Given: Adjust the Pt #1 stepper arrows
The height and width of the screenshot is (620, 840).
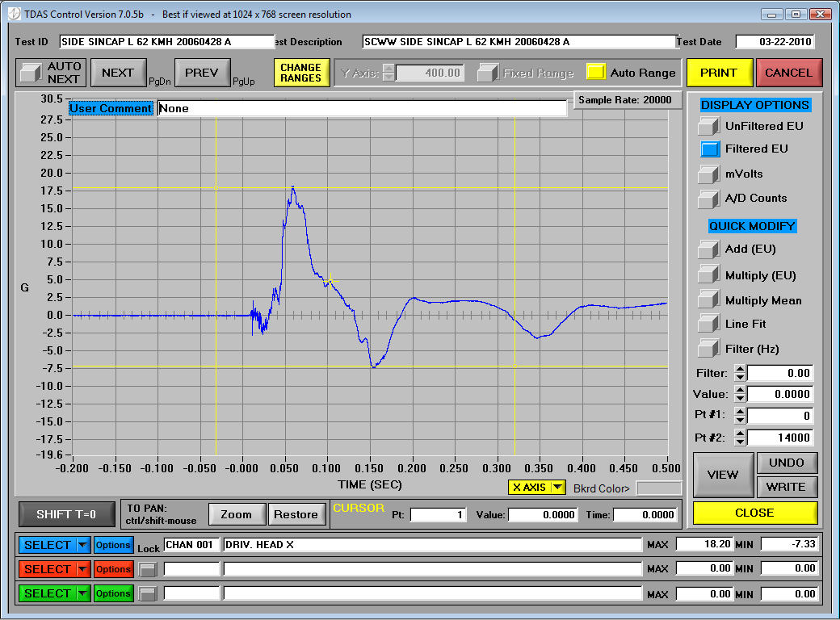Looking at the screenshot, I should tap(740, 416).
